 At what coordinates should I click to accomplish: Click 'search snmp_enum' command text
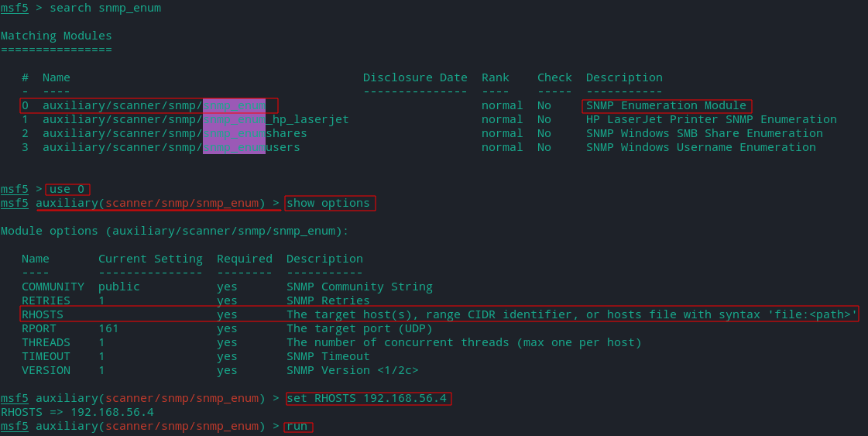tap(105, 9)
